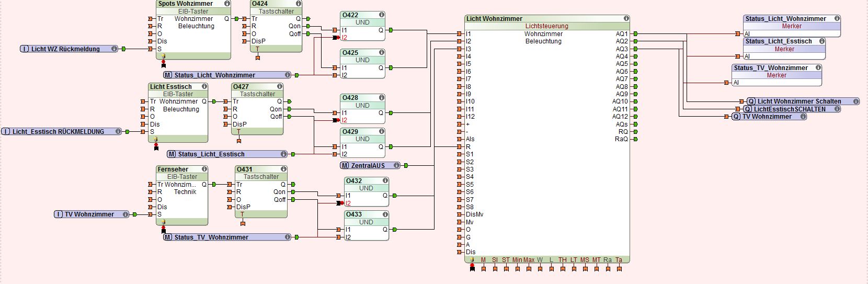Click the info icon on block O424

tap(299, 3)
